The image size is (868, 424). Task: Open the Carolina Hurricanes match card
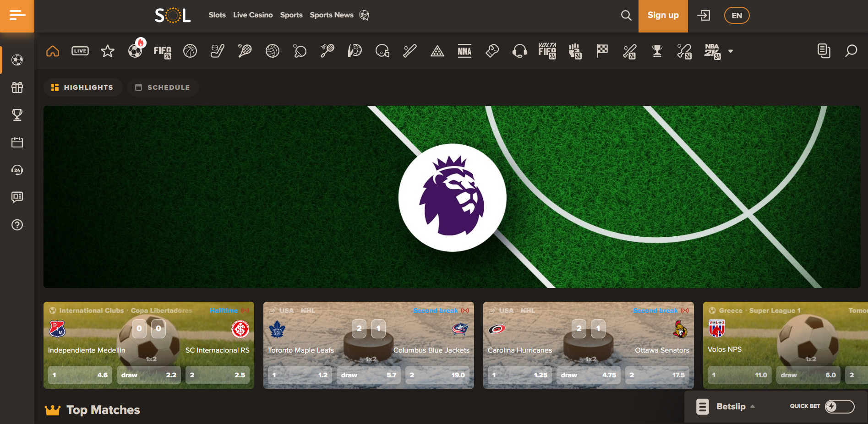coord(589,345)
